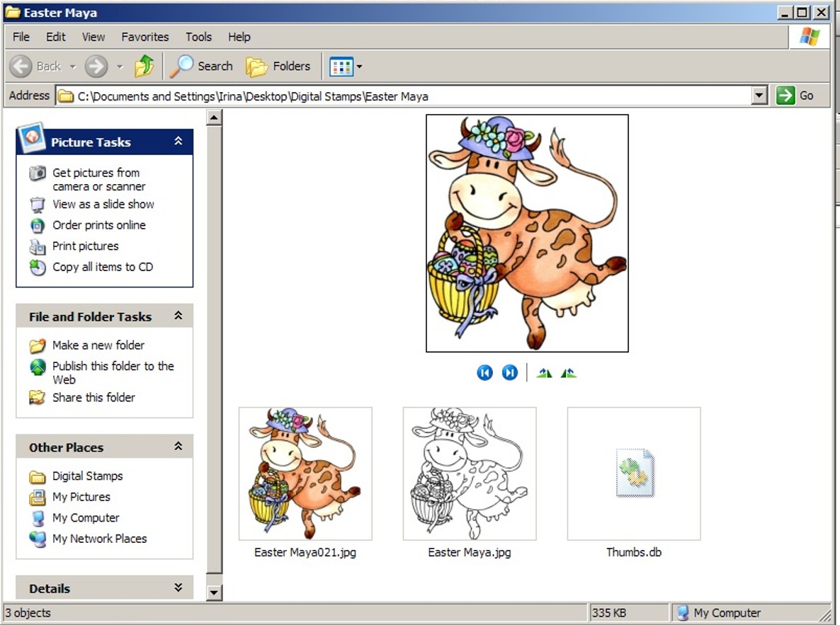
Task: Click the Make a new folder icon
Action: tap(37, 345)
